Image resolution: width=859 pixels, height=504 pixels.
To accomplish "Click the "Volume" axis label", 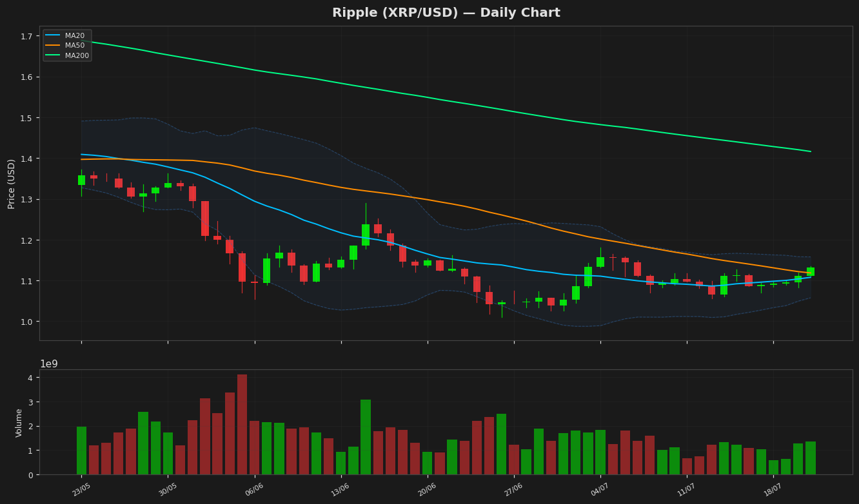I will pyautogui.click(x=19, y=423).
